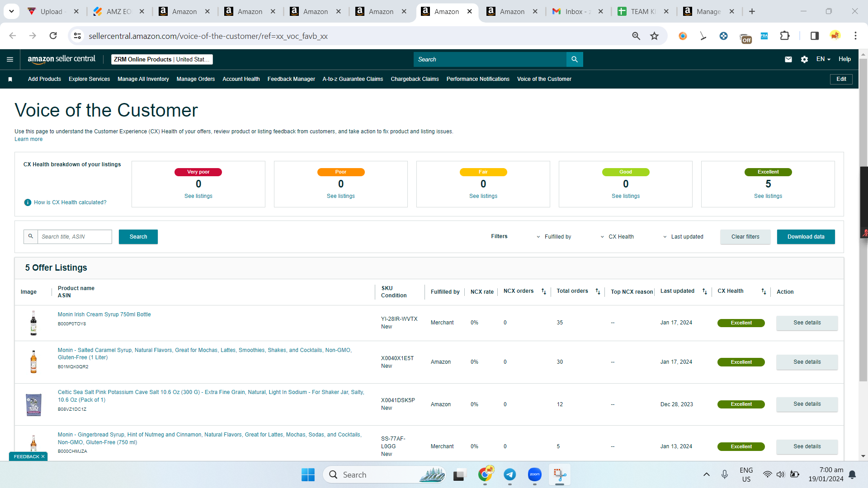This screenshot has width=868, height=488.
Task: Open How is CX Health calculated link
Action: tap(70, 202)
